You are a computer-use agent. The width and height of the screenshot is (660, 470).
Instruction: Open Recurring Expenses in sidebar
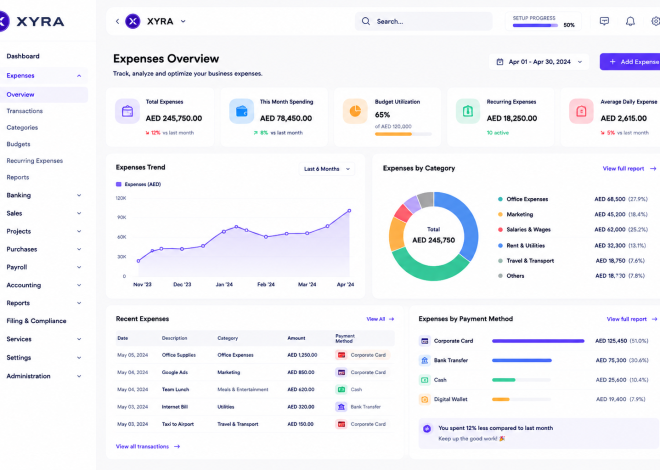[35, 161]
